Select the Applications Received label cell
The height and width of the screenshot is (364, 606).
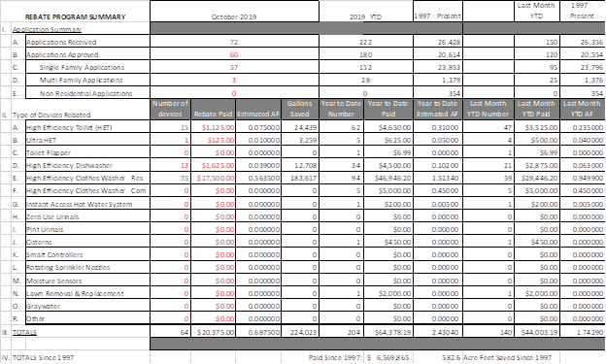tap(87, 42)
